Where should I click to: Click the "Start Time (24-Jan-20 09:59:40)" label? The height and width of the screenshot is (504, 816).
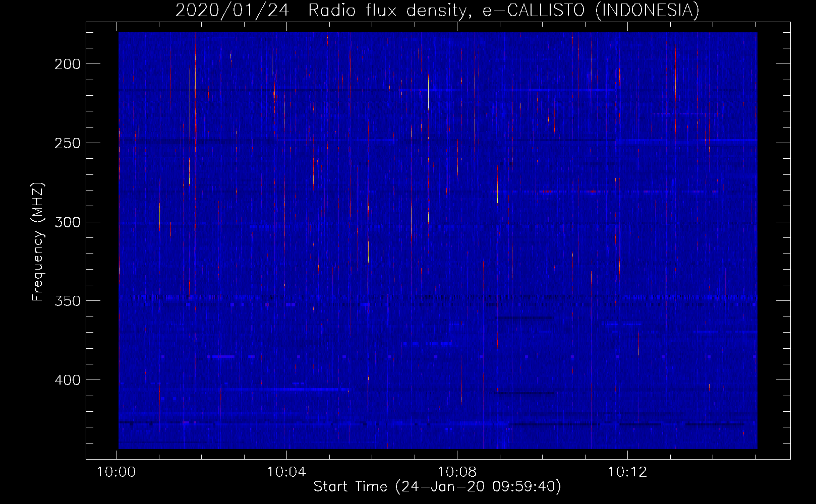(437, 487)
